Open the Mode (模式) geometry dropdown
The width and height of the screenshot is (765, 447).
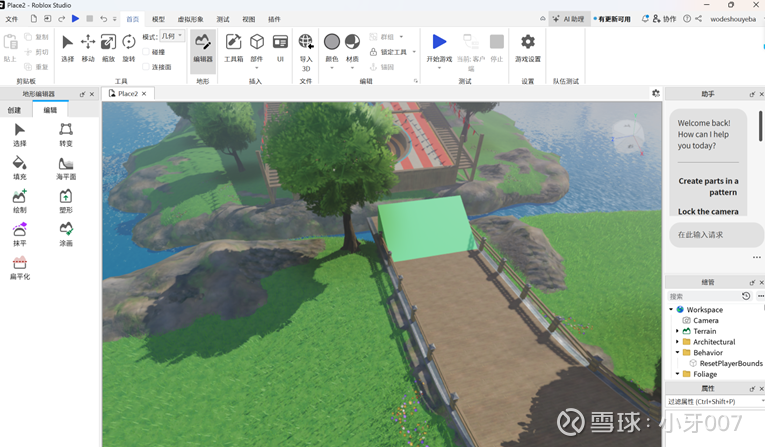click(x=172, y=36)
